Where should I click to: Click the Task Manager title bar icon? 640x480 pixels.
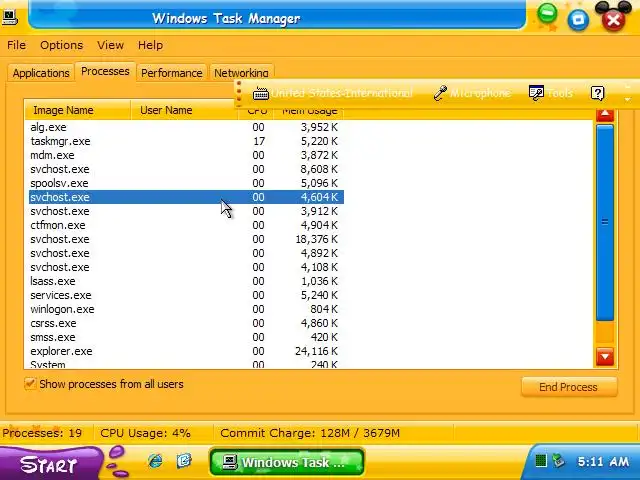tap(10, 17)
